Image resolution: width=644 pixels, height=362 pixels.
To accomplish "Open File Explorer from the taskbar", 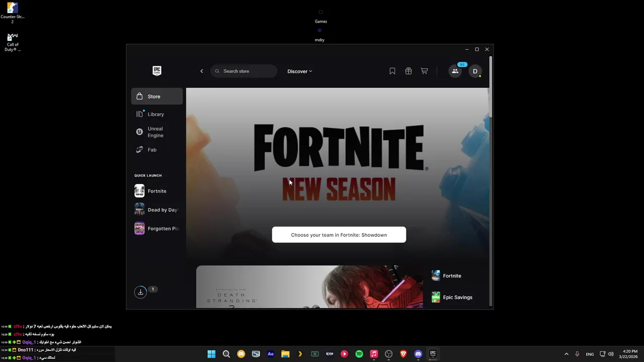I will coord(285,354).
